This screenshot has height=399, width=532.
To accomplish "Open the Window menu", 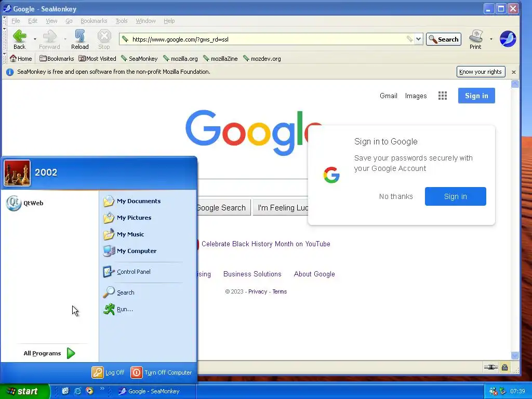I will [x=145, y=21].
